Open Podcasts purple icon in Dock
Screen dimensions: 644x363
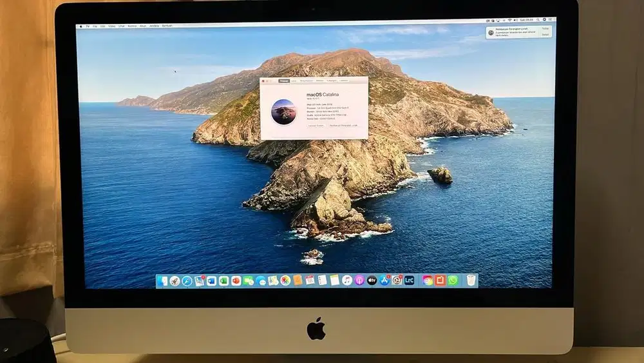[x=359, y=280]
